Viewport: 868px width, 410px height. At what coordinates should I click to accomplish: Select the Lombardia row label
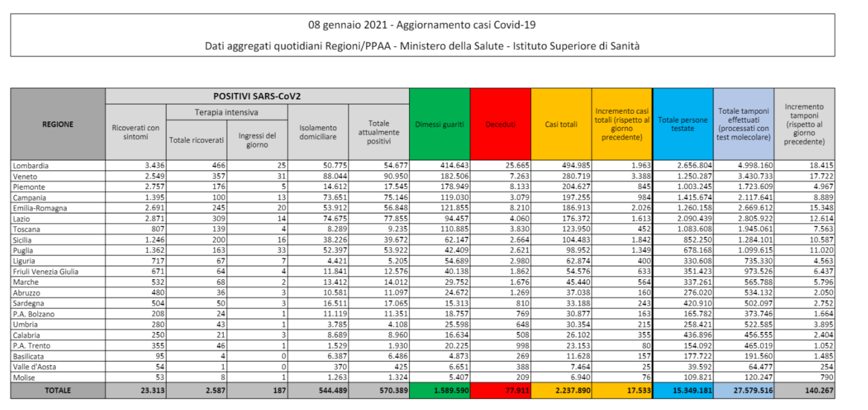click(29, 165)
